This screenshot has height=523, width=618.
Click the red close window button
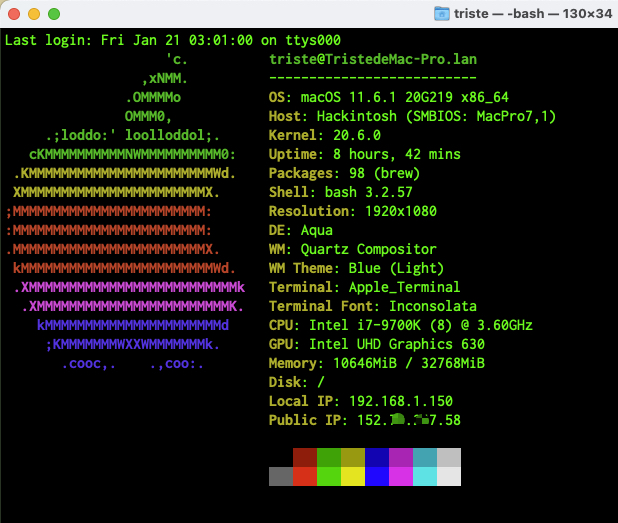(14, 14)
